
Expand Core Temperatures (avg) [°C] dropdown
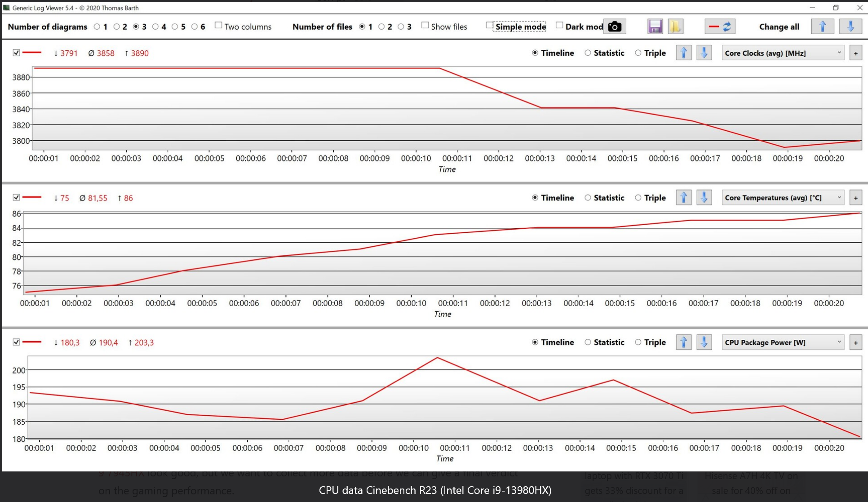tap(782, 198)
